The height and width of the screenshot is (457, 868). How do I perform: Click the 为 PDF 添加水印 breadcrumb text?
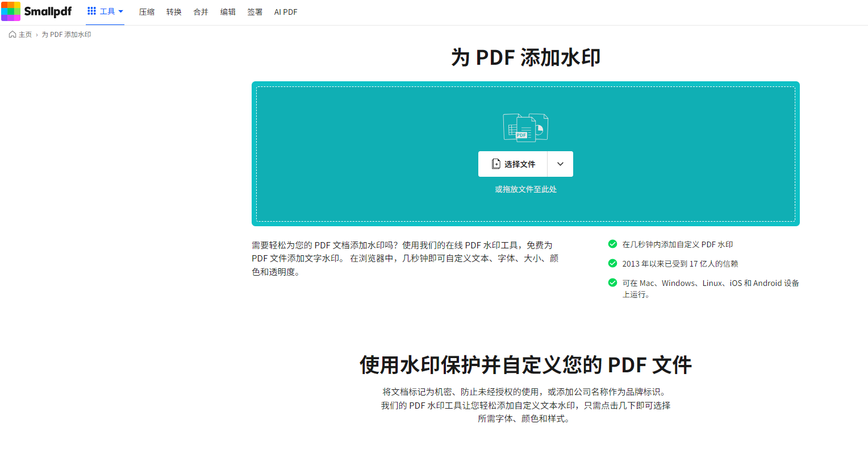[x=66, y=35]
